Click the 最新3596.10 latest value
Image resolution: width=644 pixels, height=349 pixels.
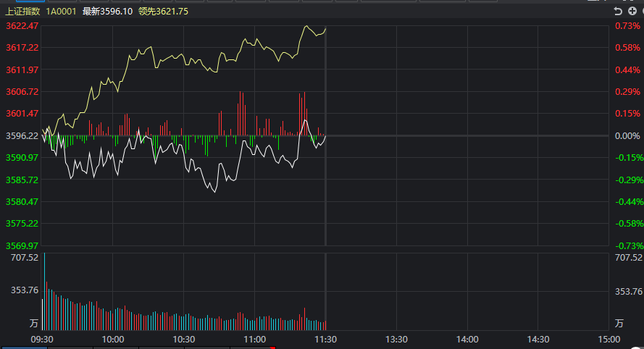(107, 12)
